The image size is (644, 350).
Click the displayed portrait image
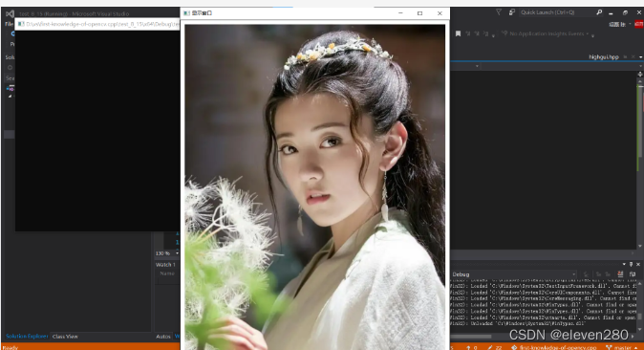tap(314, 187)
